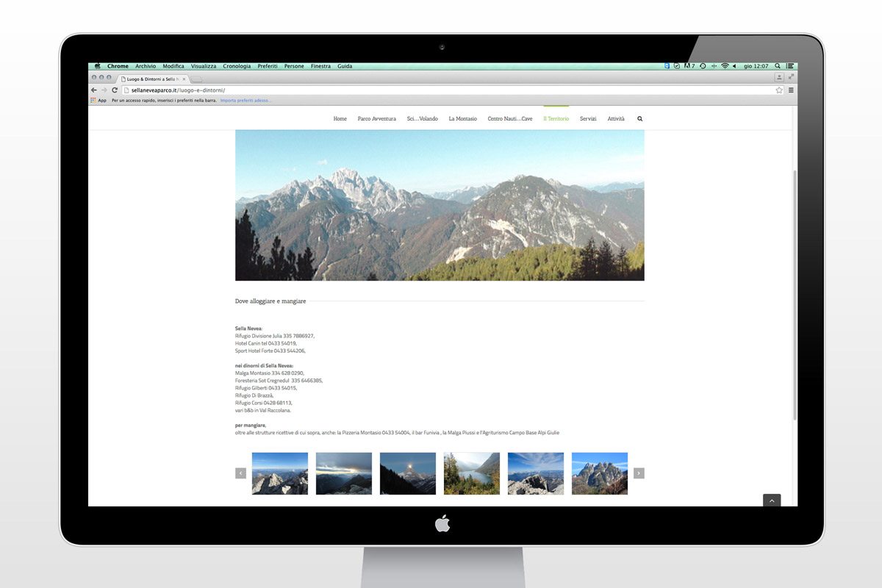Image resolution: width=882 pixels, height=588 pixels.
Task: Click the browser back arrow
Action: point(93,90)
